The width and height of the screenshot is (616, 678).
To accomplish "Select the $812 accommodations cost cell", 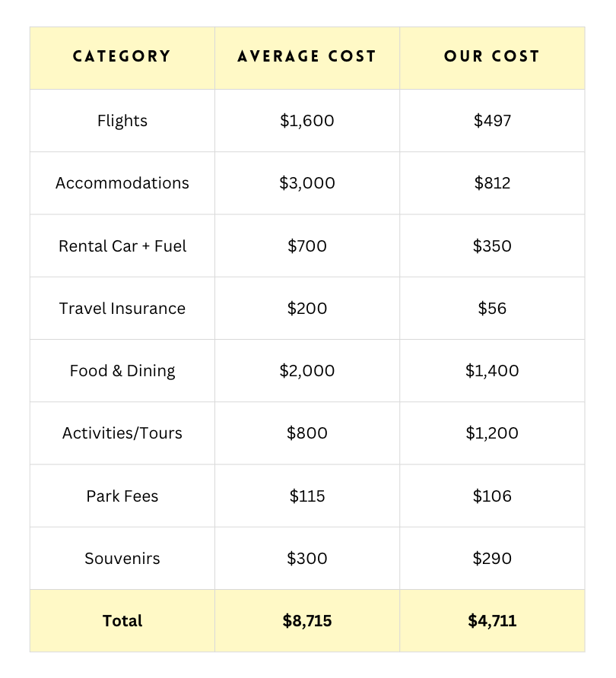I will 492,183.
